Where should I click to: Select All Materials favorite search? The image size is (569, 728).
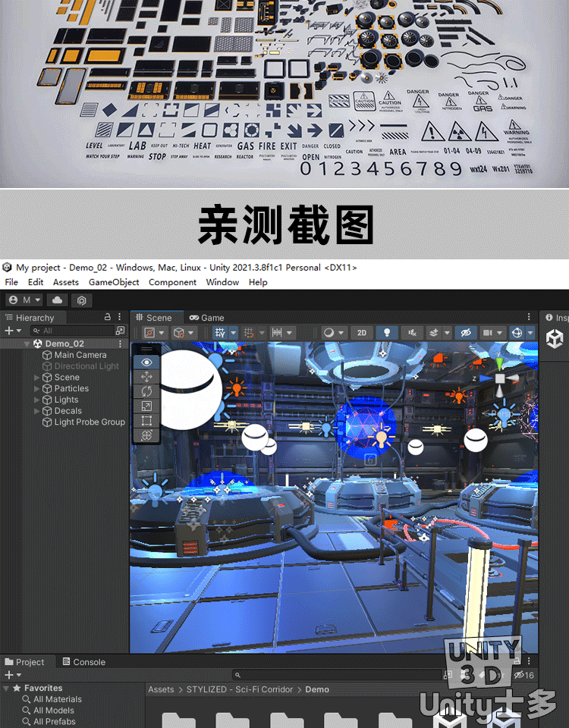(57, 699)
